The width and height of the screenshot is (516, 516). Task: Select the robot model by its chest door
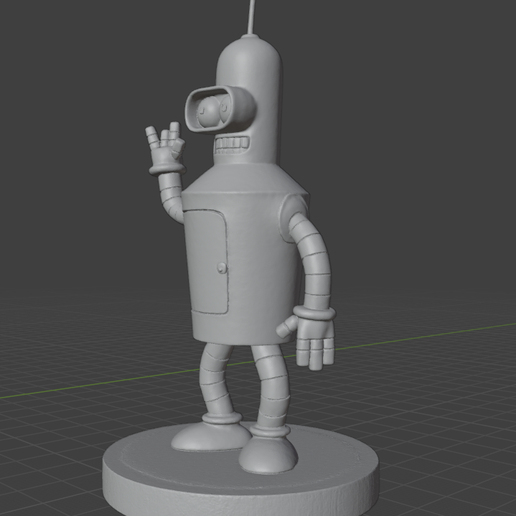point(206,261)
